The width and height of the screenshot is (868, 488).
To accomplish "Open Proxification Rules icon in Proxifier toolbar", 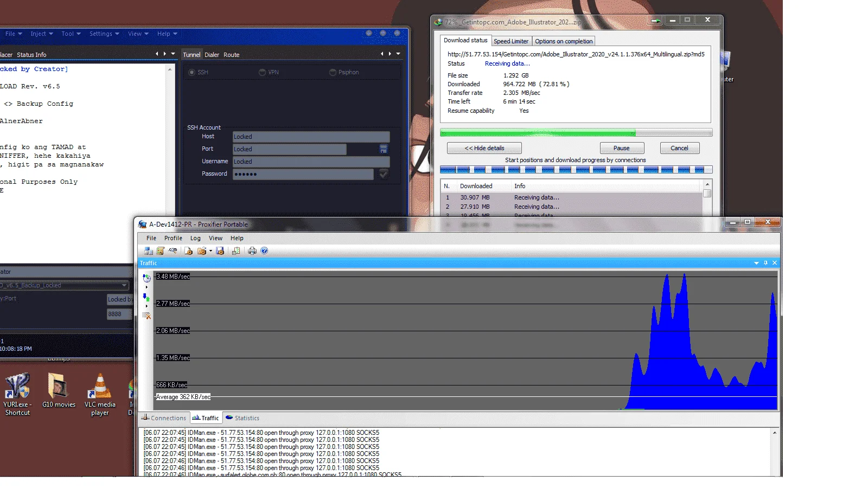I will point(161,251).
